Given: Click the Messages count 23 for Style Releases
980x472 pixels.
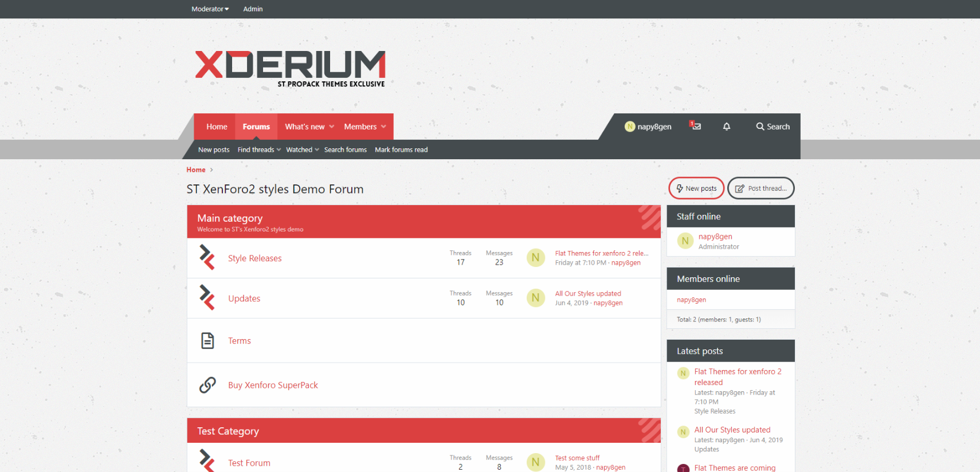Looking at the screenshot, I should point(499,262).
